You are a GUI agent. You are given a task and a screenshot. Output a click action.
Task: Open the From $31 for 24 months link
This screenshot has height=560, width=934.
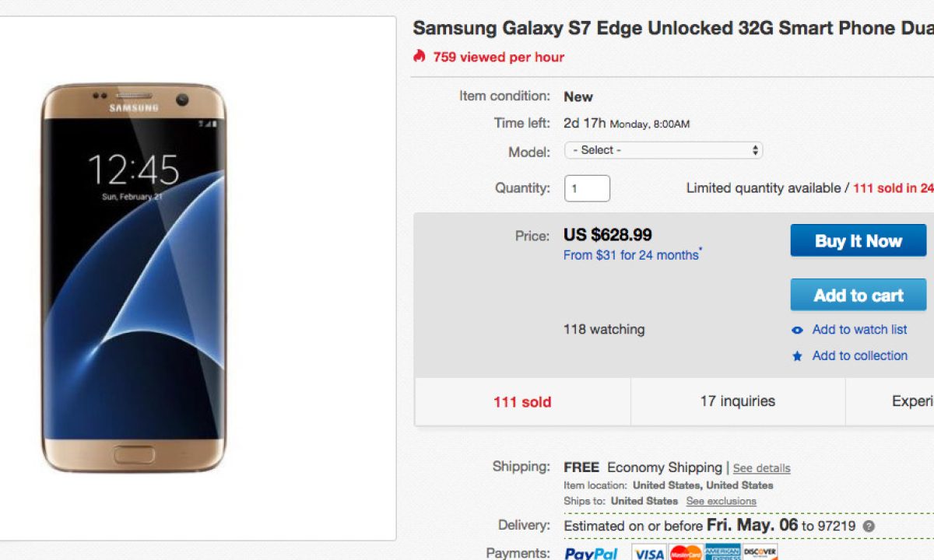[631, 255]
